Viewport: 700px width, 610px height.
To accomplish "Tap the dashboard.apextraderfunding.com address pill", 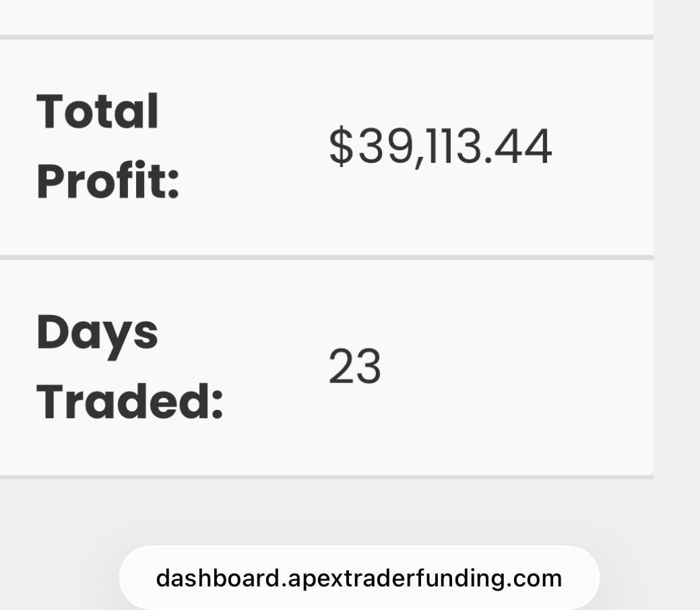I will 358,578.
